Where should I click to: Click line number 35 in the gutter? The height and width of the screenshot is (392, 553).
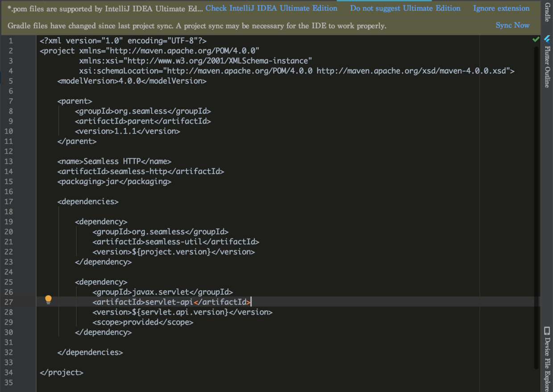8,383
